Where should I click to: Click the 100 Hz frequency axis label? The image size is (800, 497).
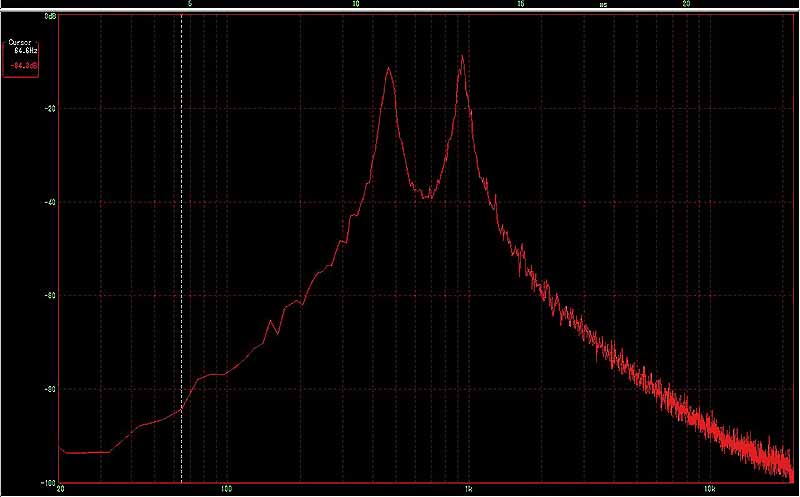tap(226, 490)
